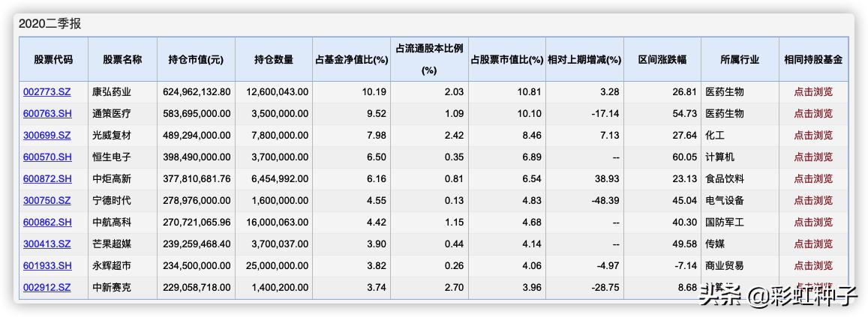Click the 传媒 industry cell
868x317 pixels.
coord(715,244)
